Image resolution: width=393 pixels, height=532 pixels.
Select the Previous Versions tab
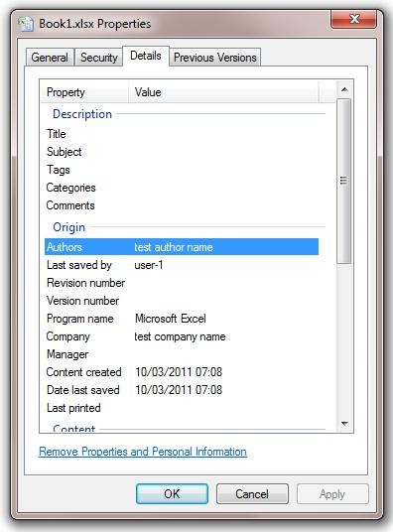[x=214, y=58]
